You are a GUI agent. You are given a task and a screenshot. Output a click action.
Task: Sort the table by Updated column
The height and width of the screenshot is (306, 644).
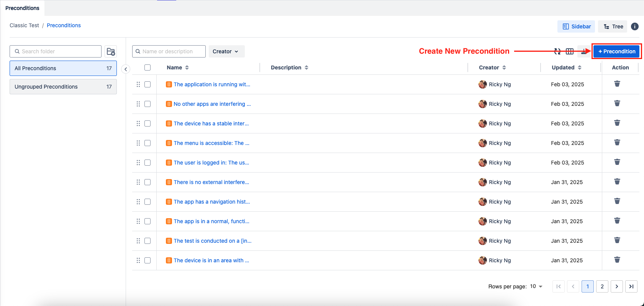pos(566,67)
